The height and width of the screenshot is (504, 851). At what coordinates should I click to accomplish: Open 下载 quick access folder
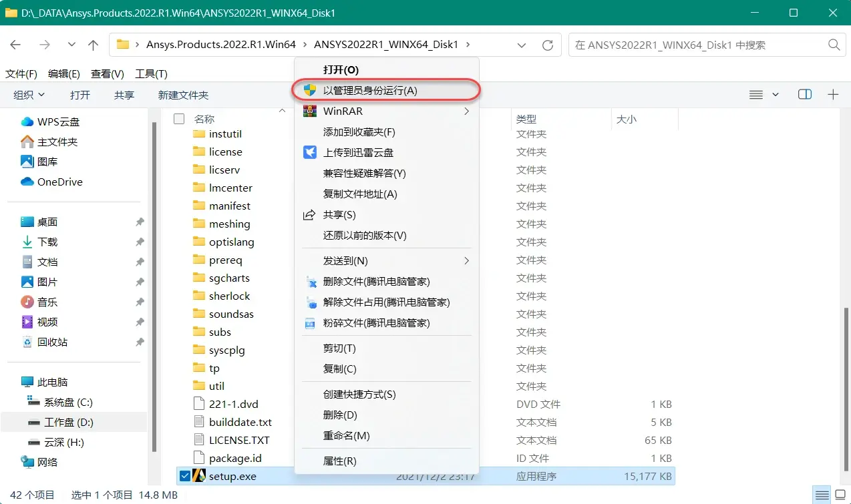pos(39,242)
